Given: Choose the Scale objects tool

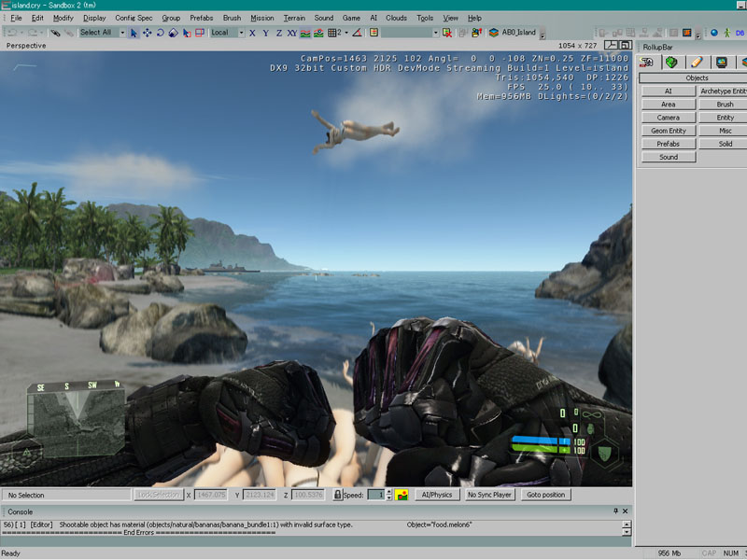Looking at the screenshot, I should (x=174, y=33).
